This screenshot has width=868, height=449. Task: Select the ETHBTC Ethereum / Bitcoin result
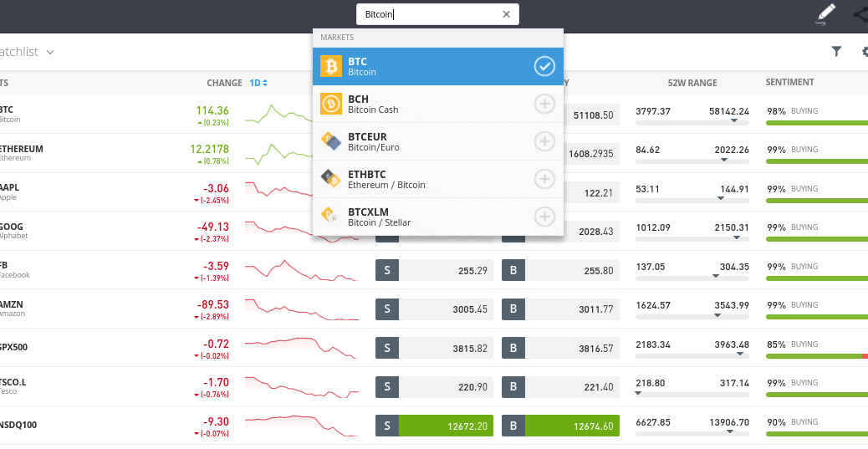click(x=438, y=180)
